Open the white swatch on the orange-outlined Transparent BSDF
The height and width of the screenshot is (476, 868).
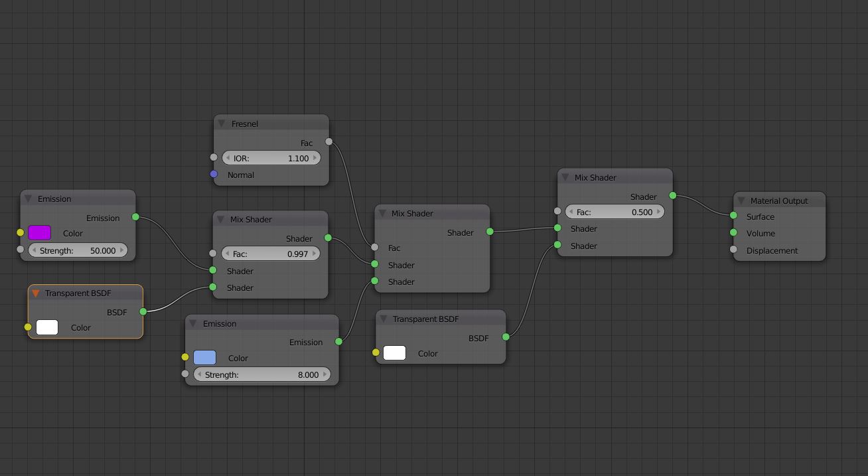tap(47, 327)
